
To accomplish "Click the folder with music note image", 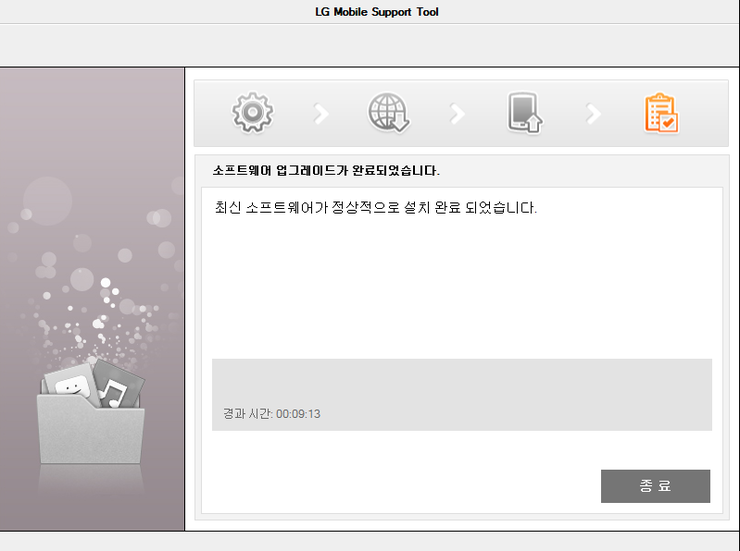I will point(91,411).
